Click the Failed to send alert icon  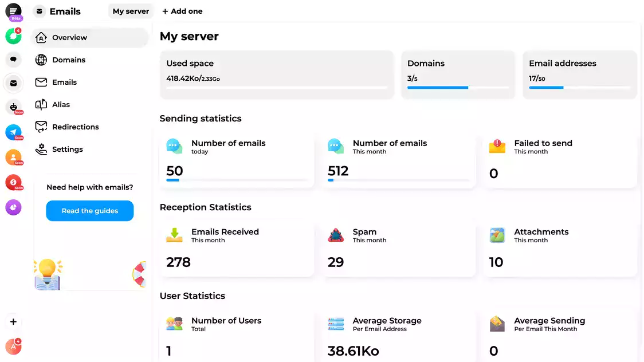click(x=497, y=146)
